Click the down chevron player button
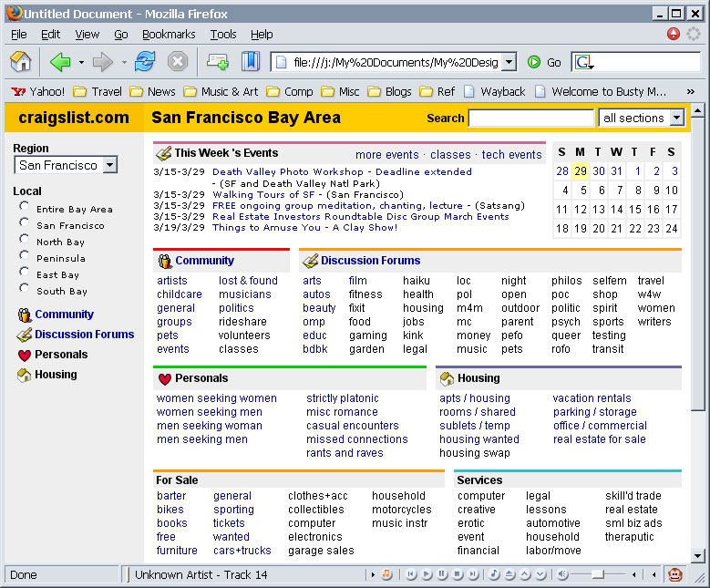Viewport: 710px width, 588px height. (540, 574)
